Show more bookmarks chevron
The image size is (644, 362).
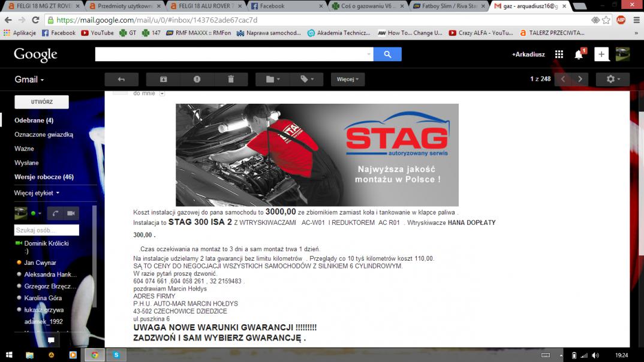(636, 33)
